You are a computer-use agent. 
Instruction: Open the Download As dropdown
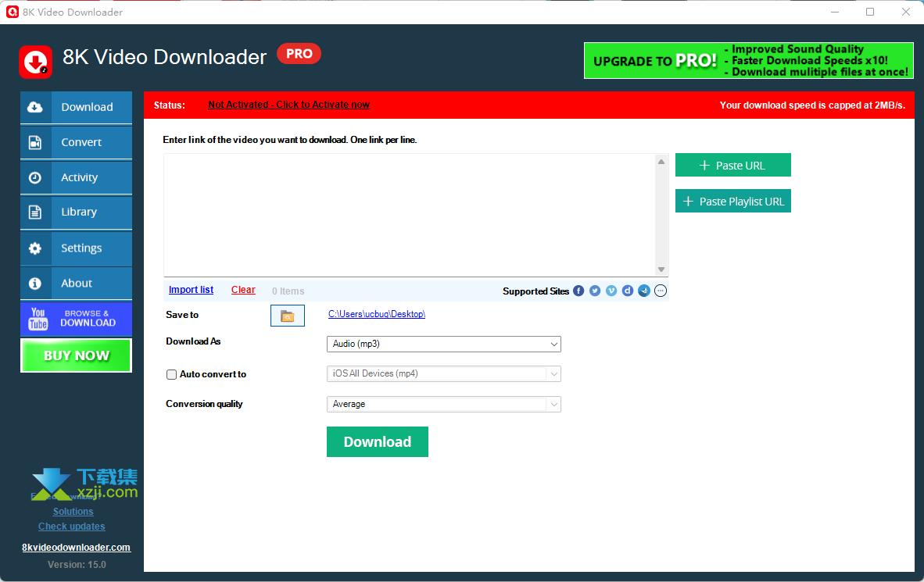444,344
